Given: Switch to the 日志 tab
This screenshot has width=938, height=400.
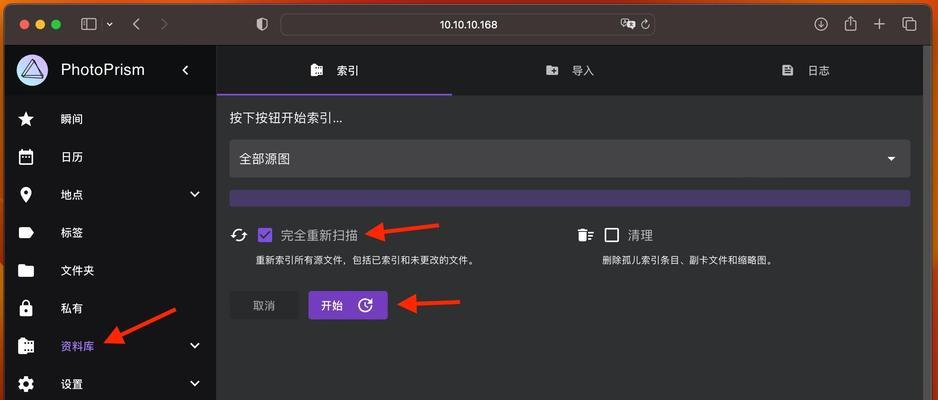Looking at the screenshot, I should pos(805,71).
